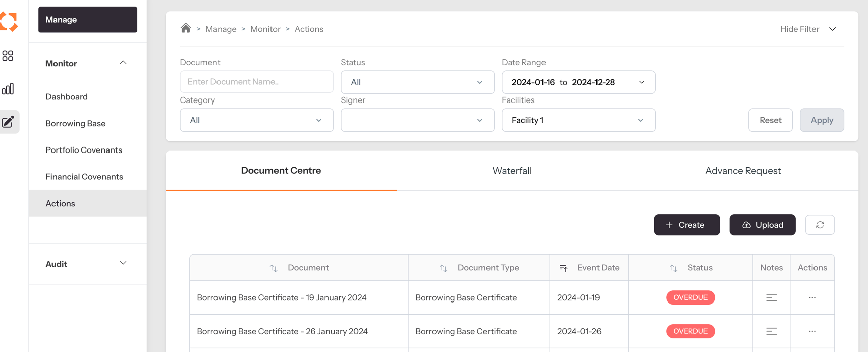Open the Signer dropdown
The height and width of the screenshot is (352, 868).
tap(417, 120)
